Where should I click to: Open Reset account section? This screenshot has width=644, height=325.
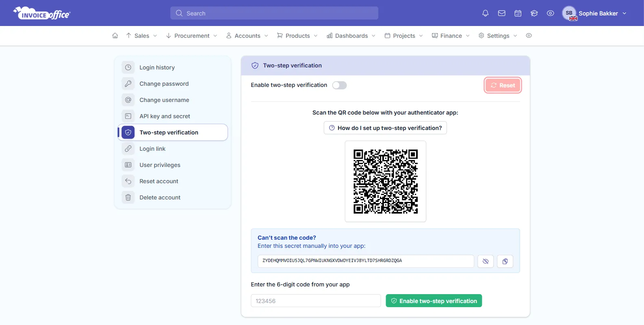point(173,181)
